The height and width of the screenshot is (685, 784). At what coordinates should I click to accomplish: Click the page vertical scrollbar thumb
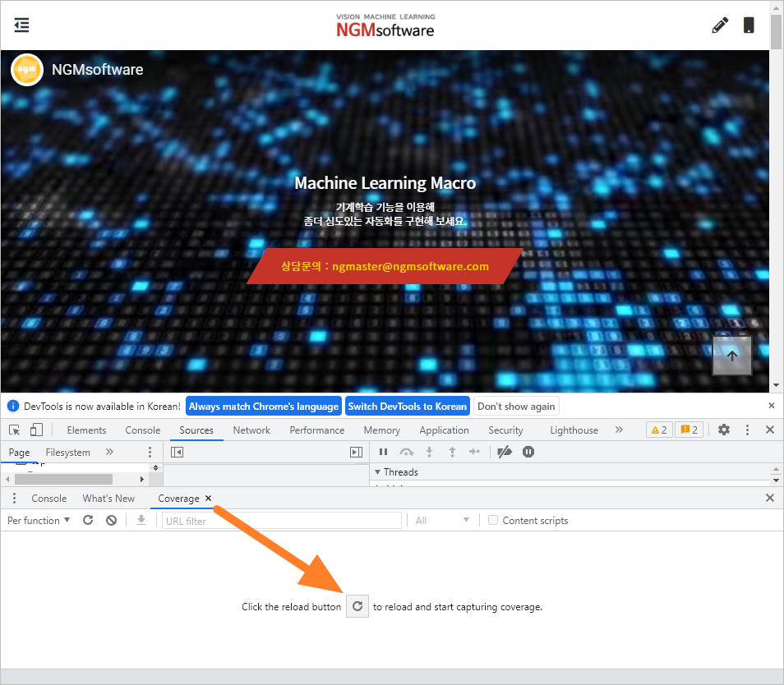pyautogui.click(x=776, y=30)
